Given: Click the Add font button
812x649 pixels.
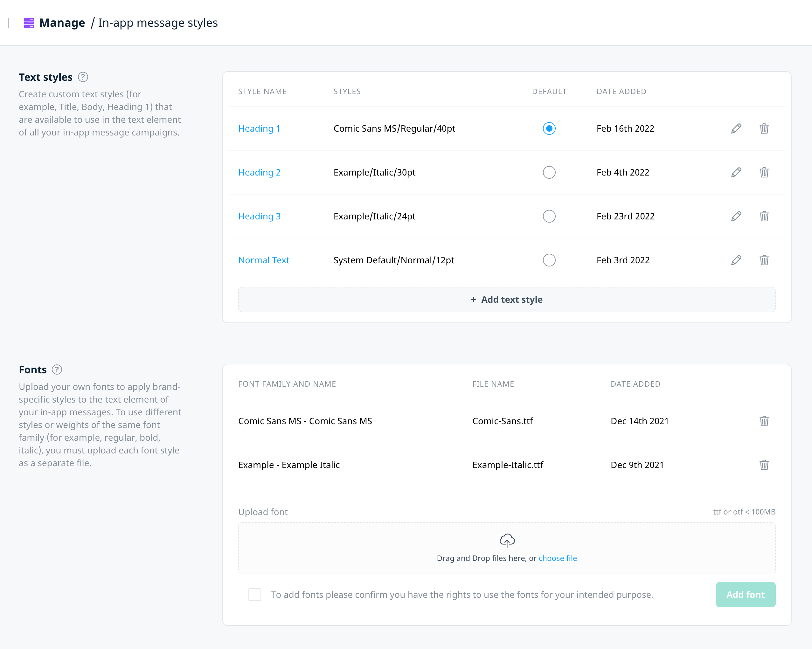Looking at the screenshot, I should (x=745, y=595).
